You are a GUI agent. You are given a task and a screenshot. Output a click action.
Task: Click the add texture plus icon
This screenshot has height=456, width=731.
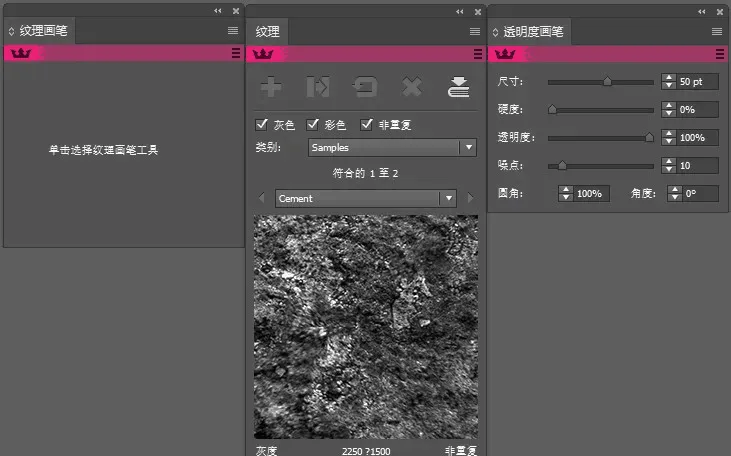(271, 87)
